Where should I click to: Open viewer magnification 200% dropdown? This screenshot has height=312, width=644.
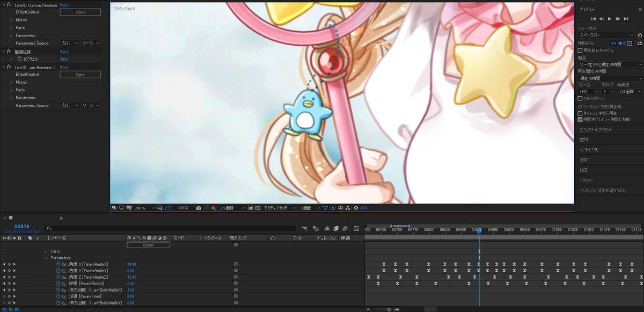pos(144,208)
